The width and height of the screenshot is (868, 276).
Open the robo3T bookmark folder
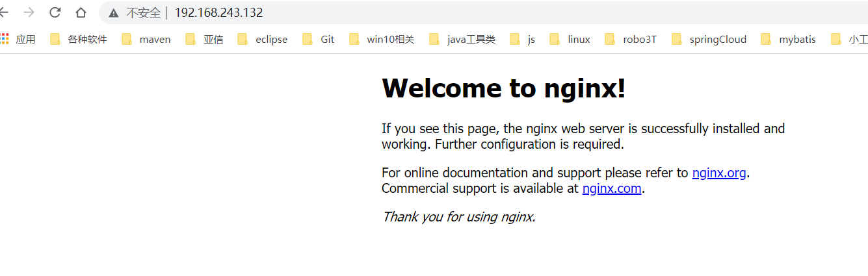point(631,39)
